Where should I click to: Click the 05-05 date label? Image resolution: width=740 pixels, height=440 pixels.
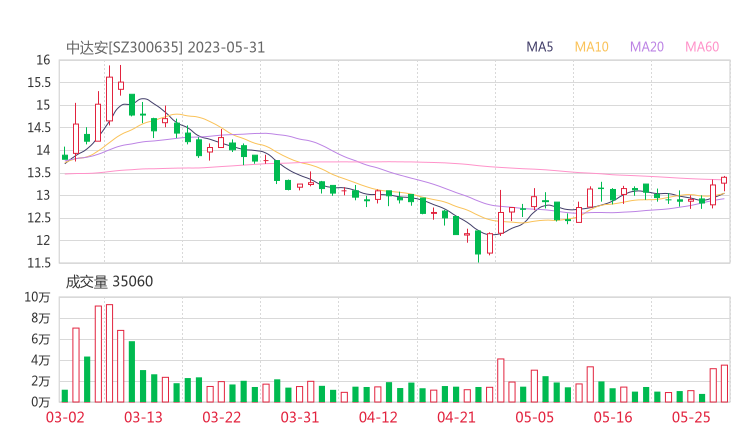click(x=535, y=417)
